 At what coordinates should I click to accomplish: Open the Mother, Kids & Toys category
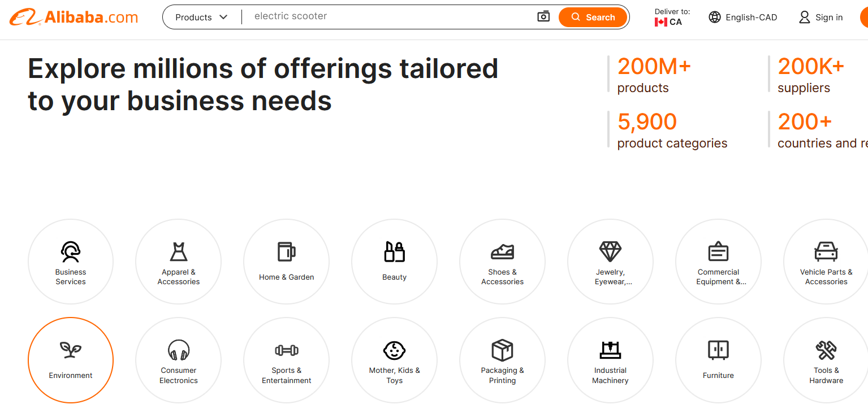394,360
